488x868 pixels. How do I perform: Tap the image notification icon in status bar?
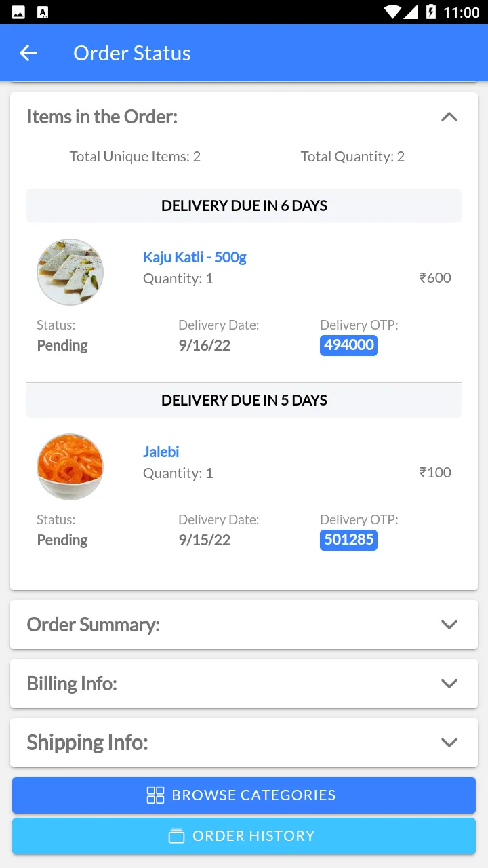[x=18, y=12]
